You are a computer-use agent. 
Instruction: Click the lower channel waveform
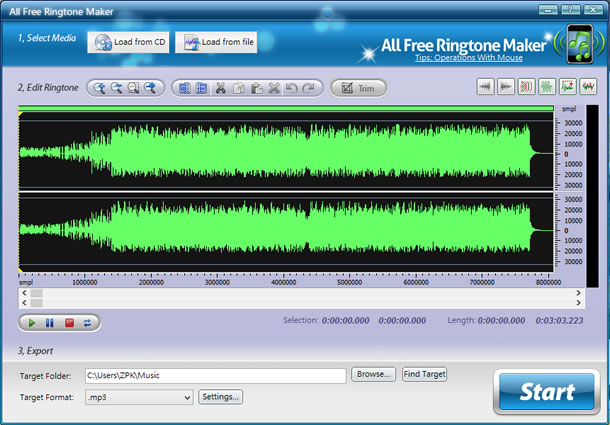(286, 231)
